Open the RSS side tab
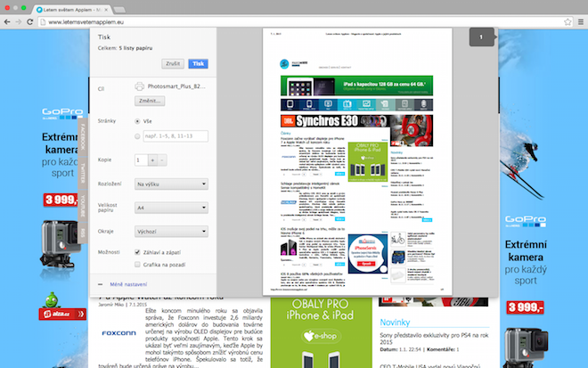588x368 pixels. (83, 233)
